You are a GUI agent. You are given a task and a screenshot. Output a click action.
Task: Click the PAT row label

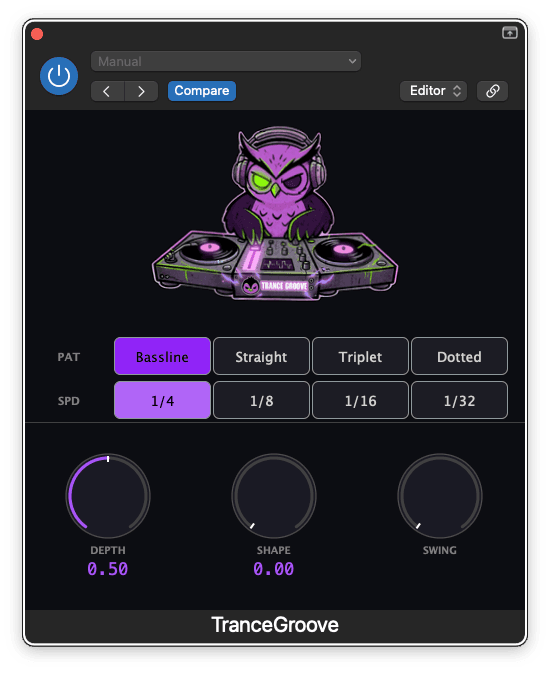(69, 357)
